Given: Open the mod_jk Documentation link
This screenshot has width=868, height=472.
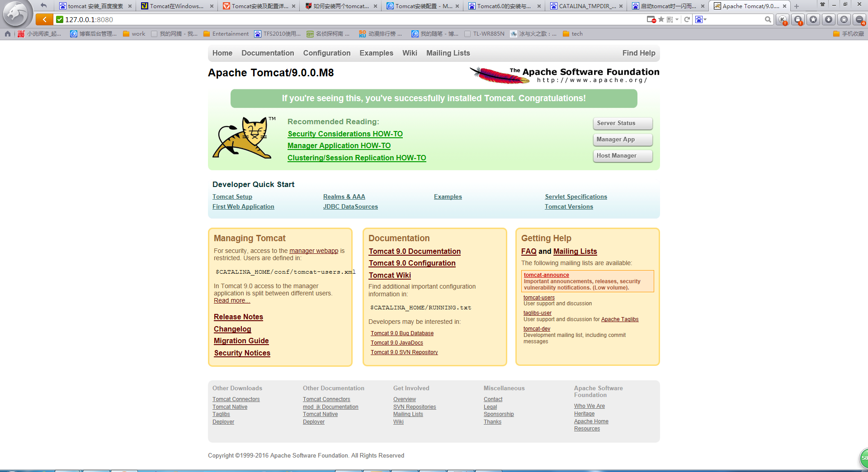Looking at the screenshot, I should point(330,407).
